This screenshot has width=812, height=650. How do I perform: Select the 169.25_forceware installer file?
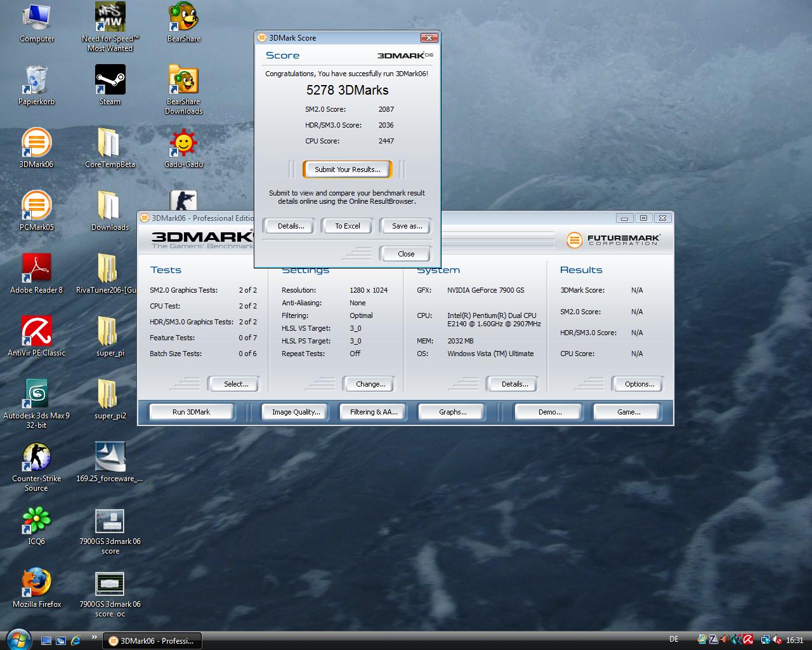click(110, 463)
